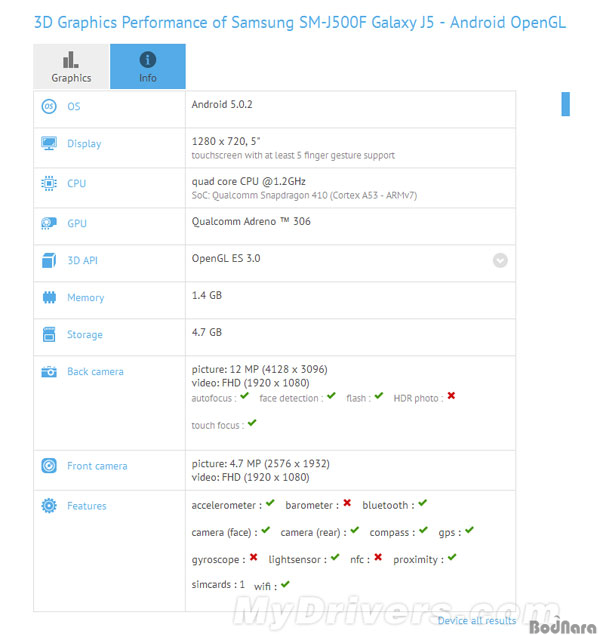The width and height of the screenshot is (600, 637).
Task: Click quad core CPU @1.2GHz text
Action: [249, 181]
